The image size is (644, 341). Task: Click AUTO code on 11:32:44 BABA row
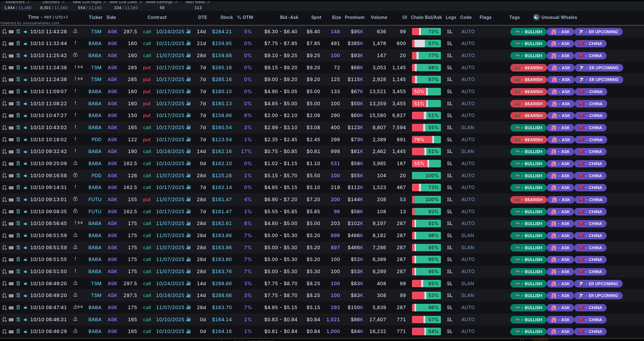pos(468,44)
